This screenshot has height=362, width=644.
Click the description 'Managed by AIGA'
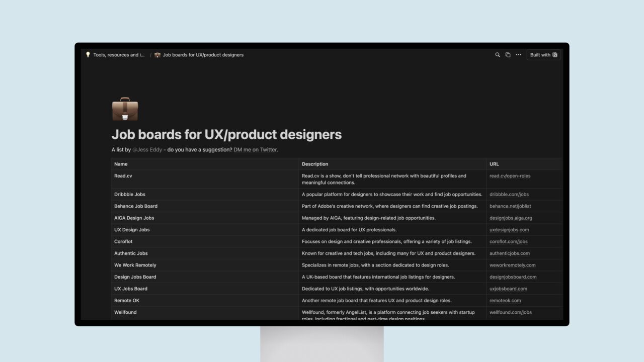coord(369,218)
